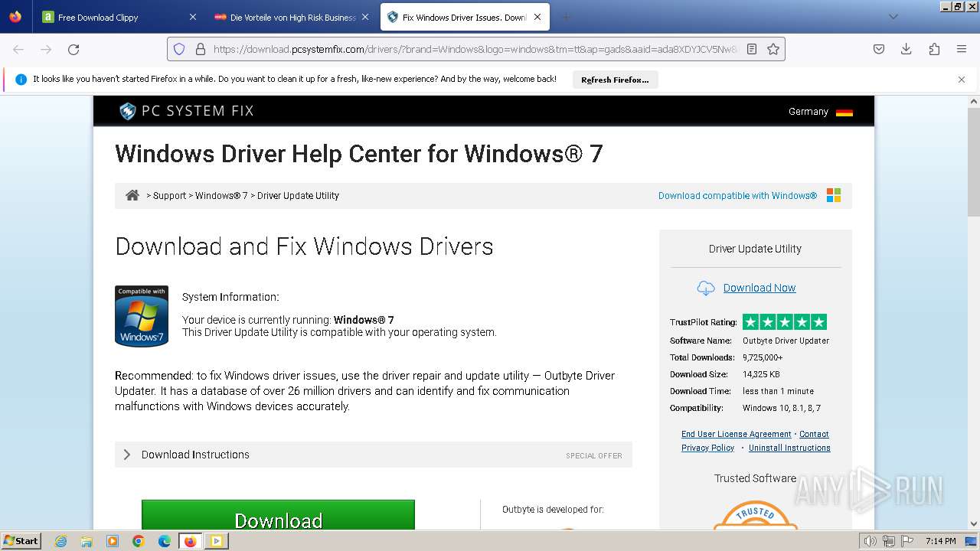Screen dimensions: 980x551
Task: Click the Support breadcrumb link
Action: (169, 196)
